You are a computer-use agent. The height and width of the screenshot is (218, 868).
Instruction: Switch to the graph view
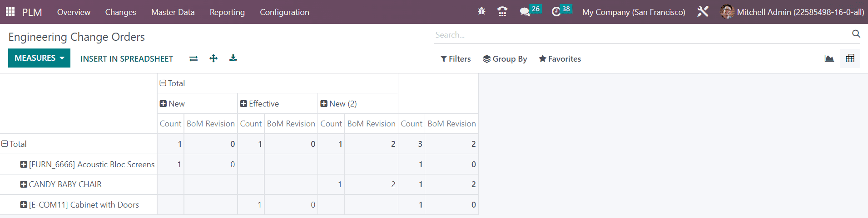tap(829, 58)
